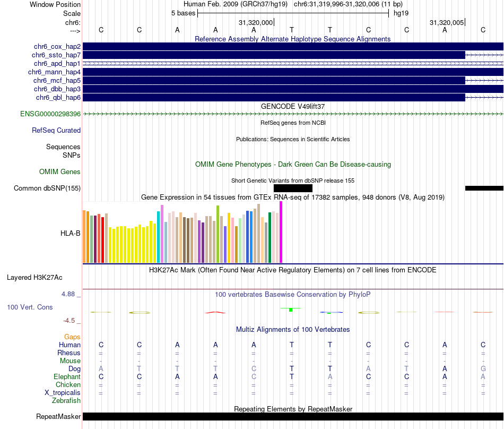The image size is (504, 429).
Task: Click the Mouse species label
Action: click(70, 361)
